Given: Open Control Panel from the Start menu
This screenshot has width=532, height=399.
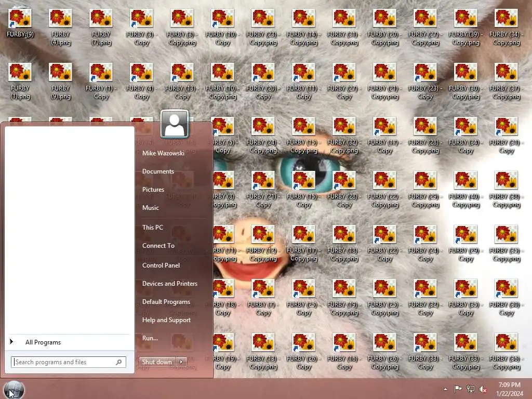Looking at the screenshot, I should [161, 265].
